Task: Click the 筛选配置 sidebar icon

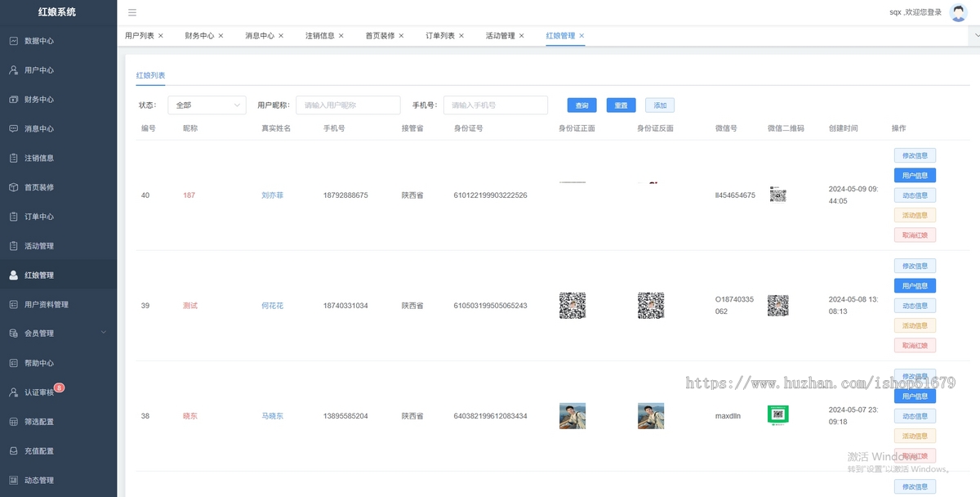Action: pyautogui.click(x=13, y=422)
